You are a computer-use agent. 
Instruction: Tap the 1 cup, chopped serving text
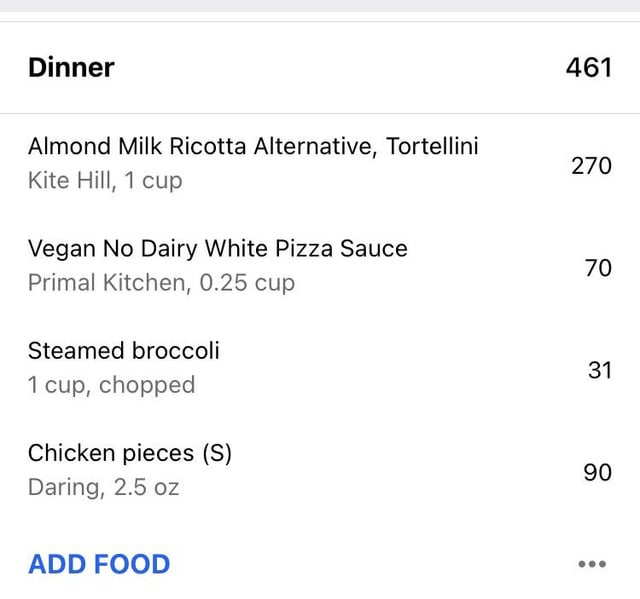[111, 385]
